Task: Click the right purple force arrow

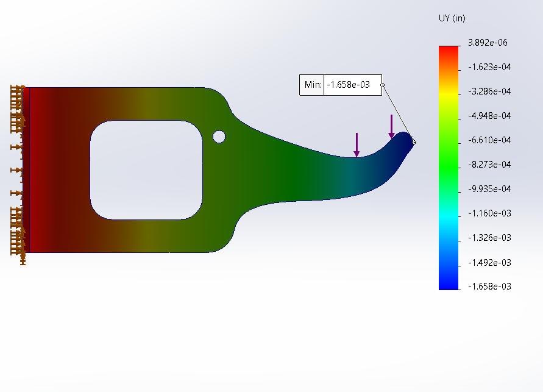Action: tap(392, 126)
